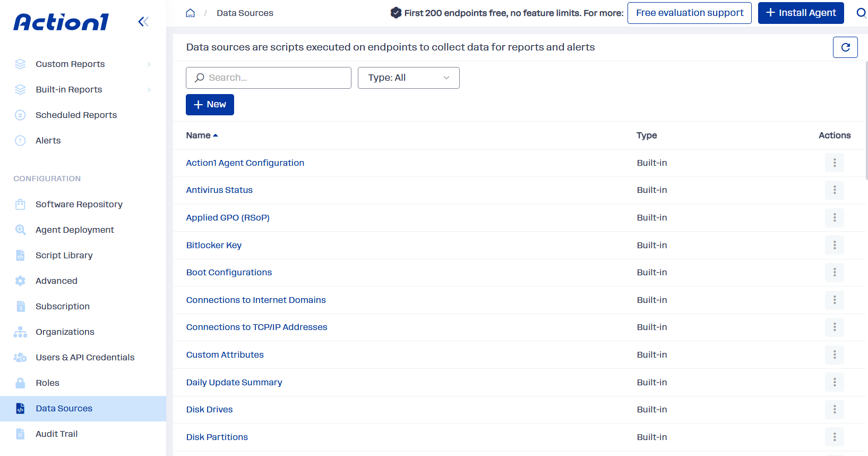
Task: Collapse the sidebar with double-chevron icon
Action: (x=143, y=22)
